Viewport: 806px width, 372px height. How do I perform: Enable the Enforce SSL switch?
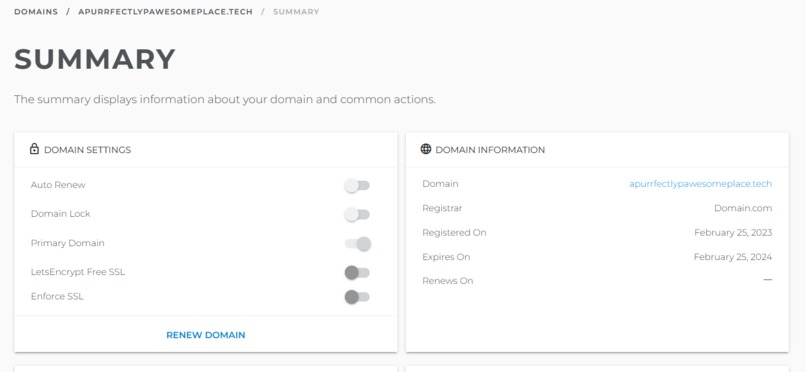coord(357,296)
